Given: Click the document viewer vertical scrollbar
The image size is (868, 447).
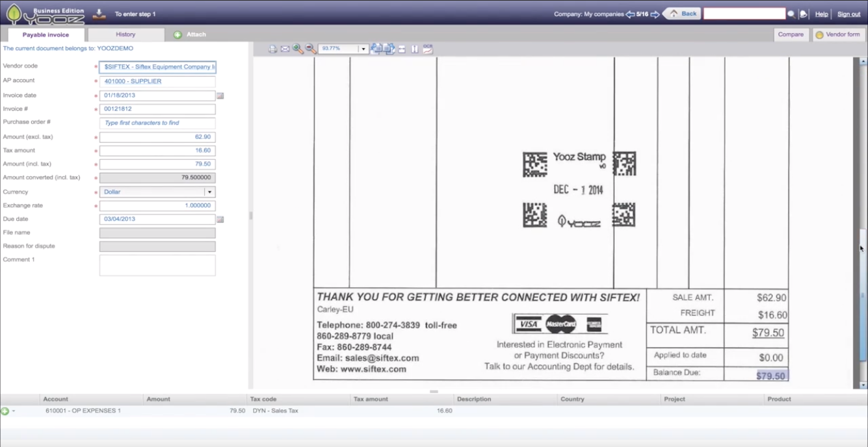Looking at the screenshot, I should tap(863, 223).
